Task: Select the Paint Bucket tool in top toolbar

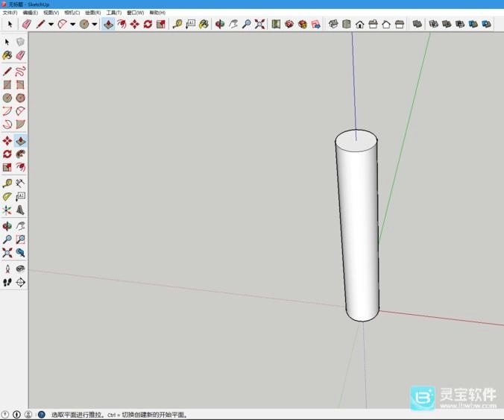Action: (204, 24)
